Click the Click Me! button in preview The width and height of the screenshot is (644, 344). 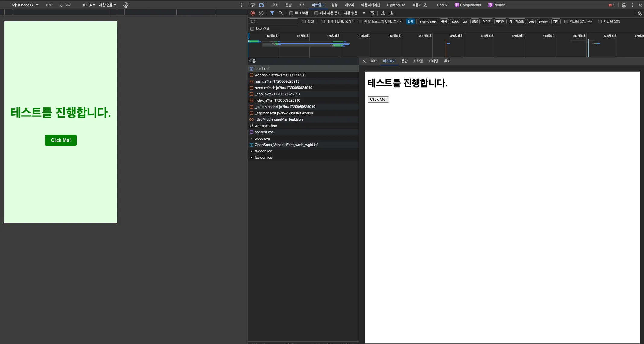pyautogui.click(x=378, y=99)
